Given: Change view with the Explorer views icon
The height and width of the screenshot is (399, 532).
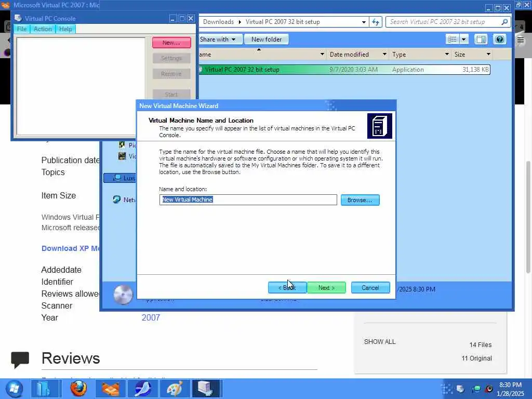Looking at the screenshot, I should point(453,39).
